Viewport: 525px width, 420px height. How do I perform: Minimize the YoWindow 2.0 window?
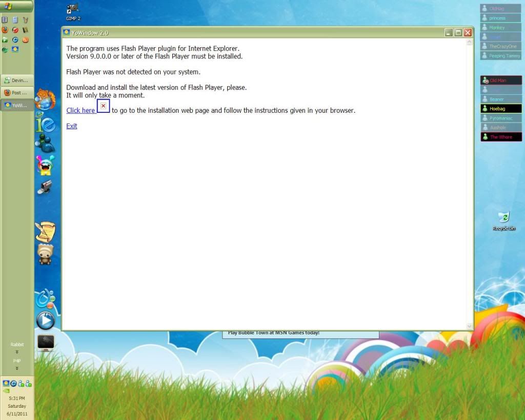449,32
